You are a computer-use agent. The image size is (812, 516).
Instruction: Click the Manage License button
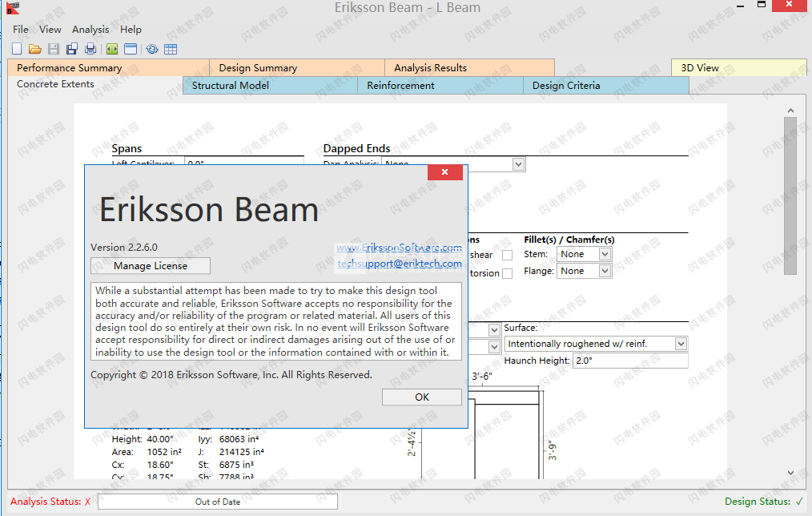point(151,266)
